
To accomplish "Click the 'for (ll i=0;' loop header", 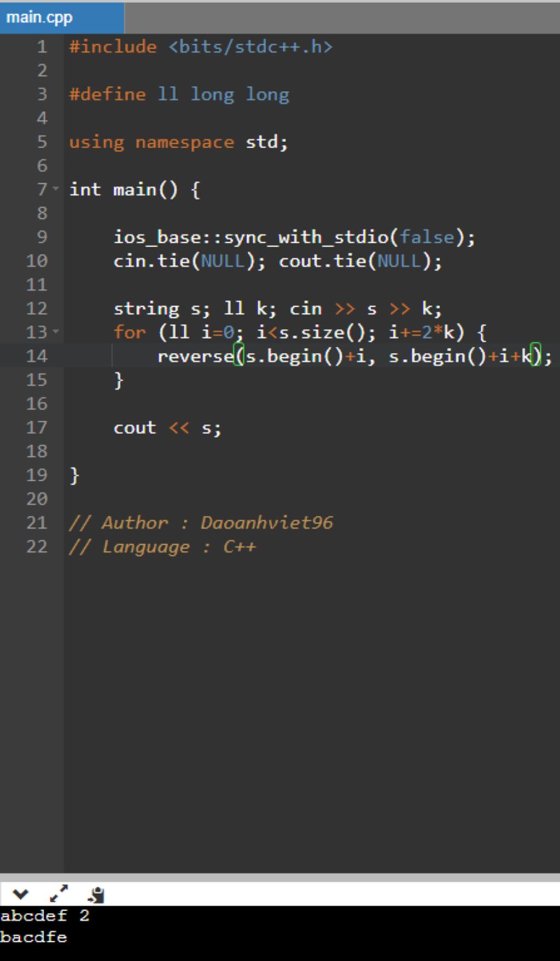I will click(x=178, y=333).
